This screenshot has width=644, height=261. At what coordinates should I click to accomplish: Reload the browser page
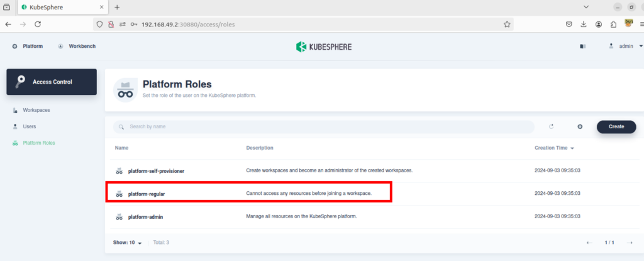click(37, 25)
